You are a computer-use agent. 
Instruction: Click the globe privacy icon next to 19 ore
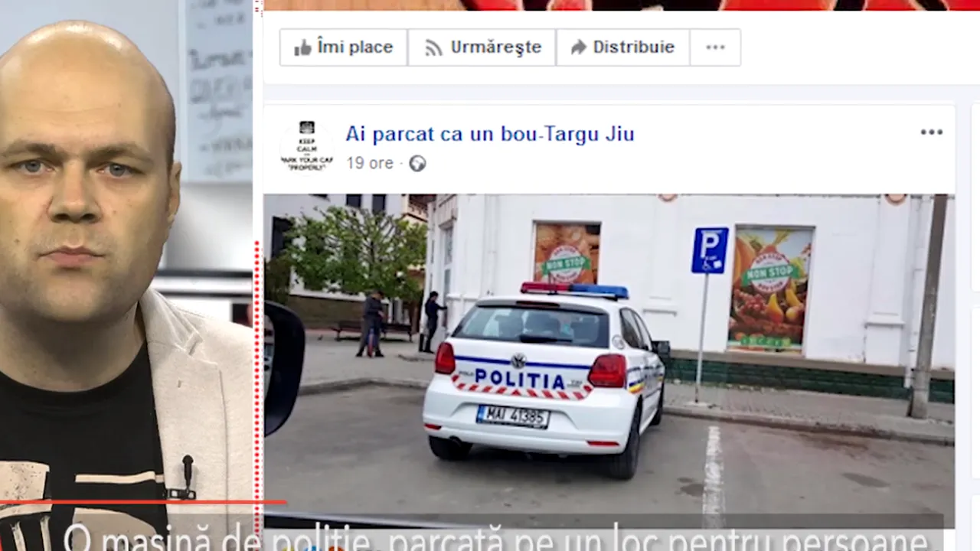click(x=417, y=164)
